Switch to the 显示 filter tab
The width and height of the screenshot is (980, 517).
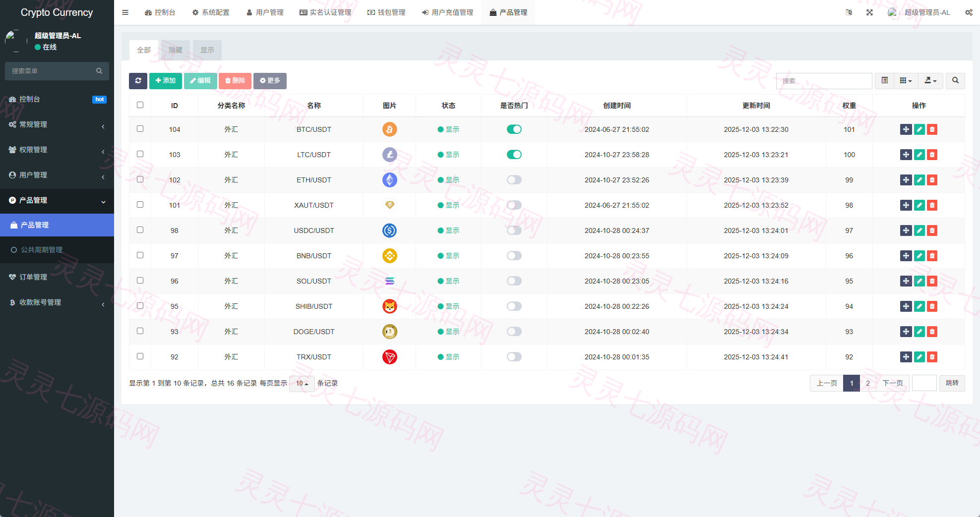(207, 50)
